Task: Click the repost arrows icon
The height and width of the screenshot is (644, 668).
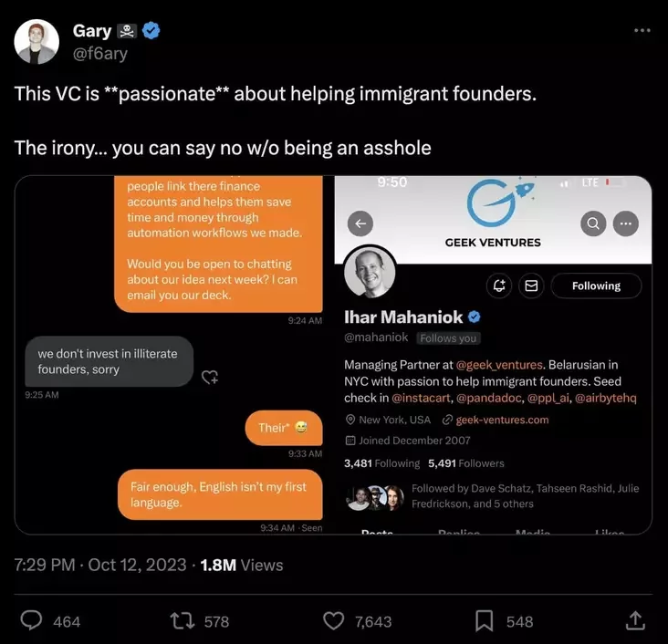Action: [183, 621]
